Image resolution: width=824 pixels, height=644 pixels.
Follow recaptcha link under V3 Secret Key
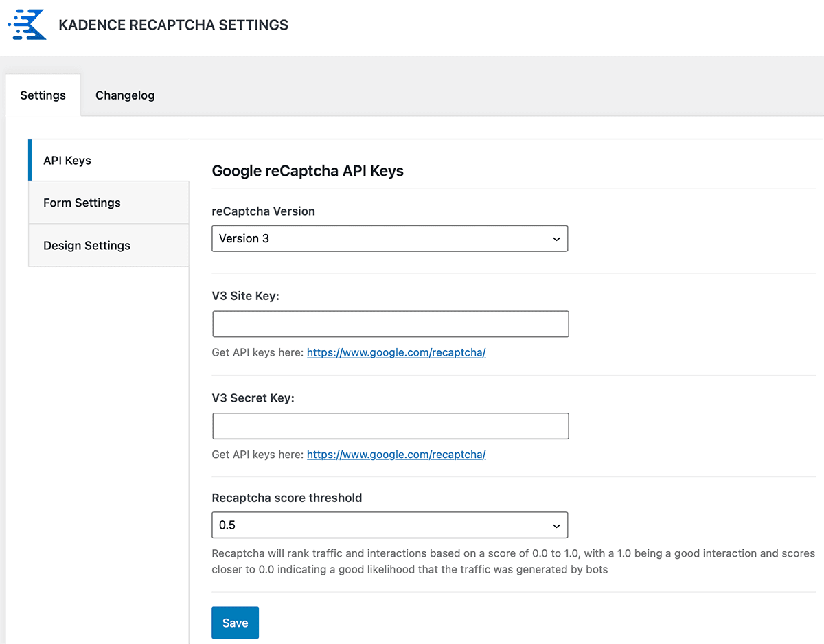396,455
